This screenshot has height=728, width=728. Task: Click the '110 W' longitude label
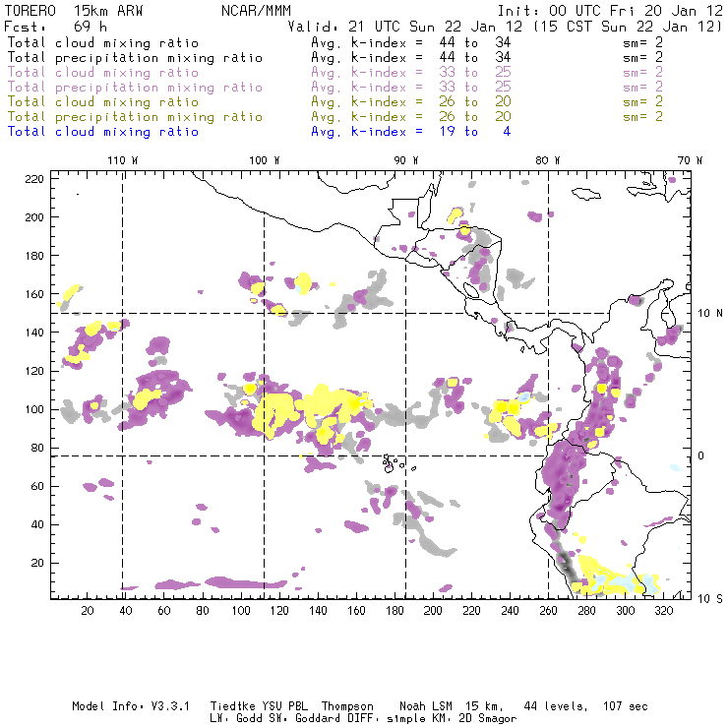[123, 160]
